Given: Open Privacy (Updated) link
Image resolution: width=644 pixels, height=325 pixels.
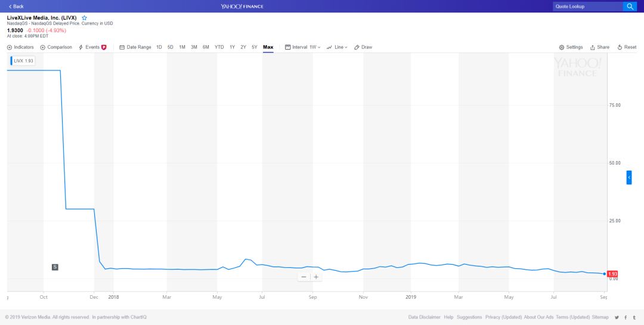Looking at the screenshot, I should [503, 317].
